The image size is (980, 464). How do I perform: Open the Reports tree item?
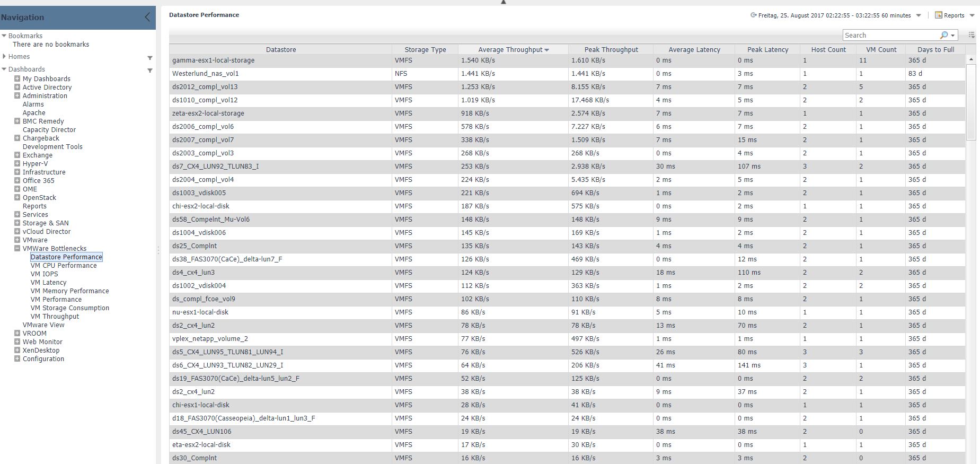coord(34,206)
